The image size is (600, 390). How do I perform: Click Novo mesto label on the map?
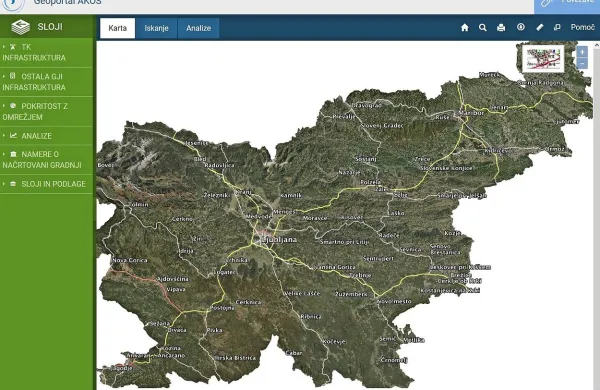[394, 302]
